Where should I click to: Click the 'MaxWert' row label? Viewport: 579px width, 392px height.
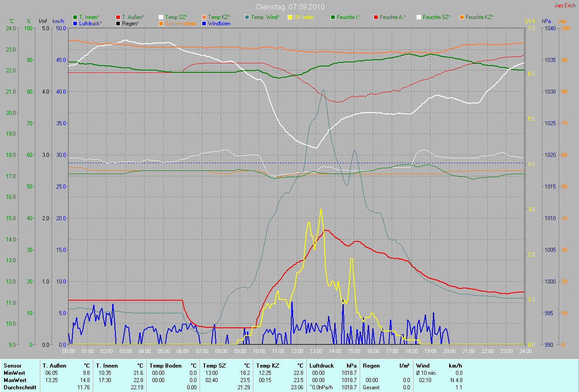pyautogui.click(x=14, y=380)
